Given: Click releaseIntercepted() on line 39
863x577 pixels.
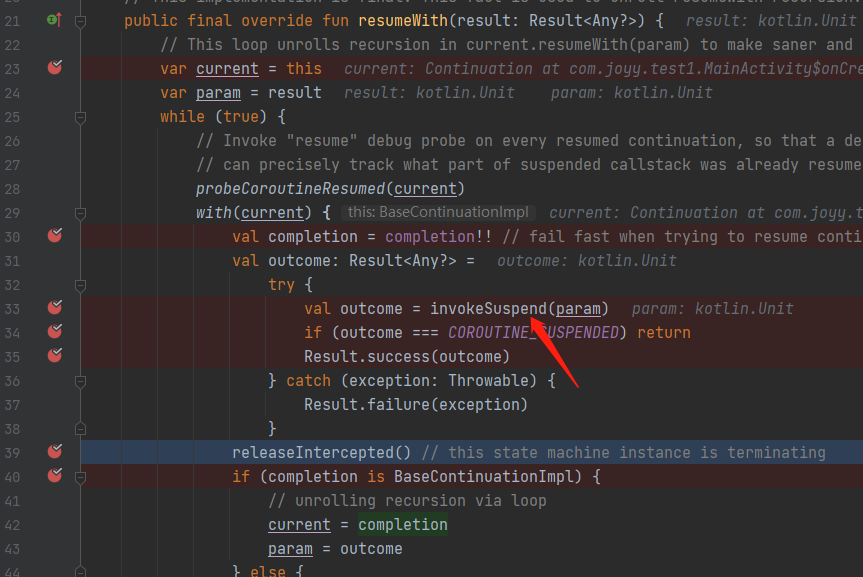Looking at the screenshot, I should (321, 453).
